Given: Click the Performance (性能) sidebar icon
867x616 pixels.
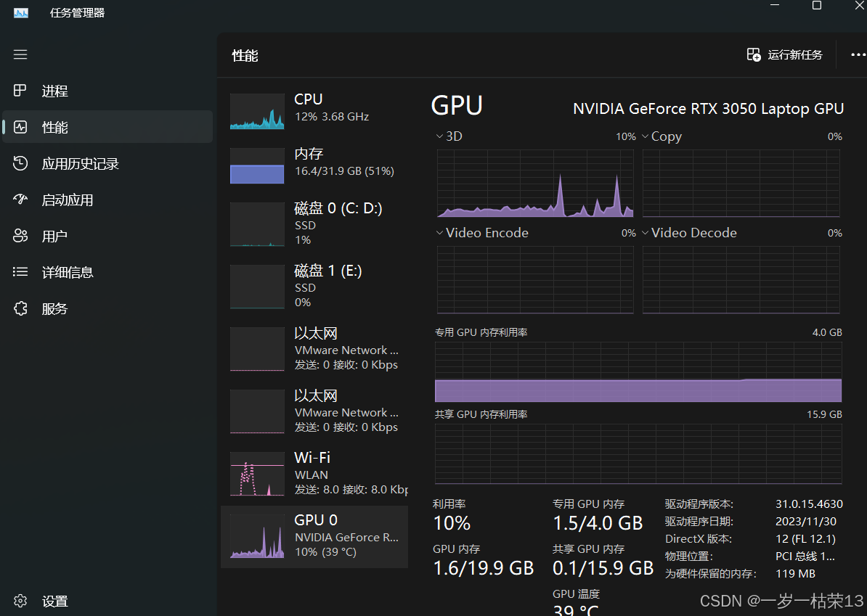Looking at the screenshot, I should [x=20, y=127].
